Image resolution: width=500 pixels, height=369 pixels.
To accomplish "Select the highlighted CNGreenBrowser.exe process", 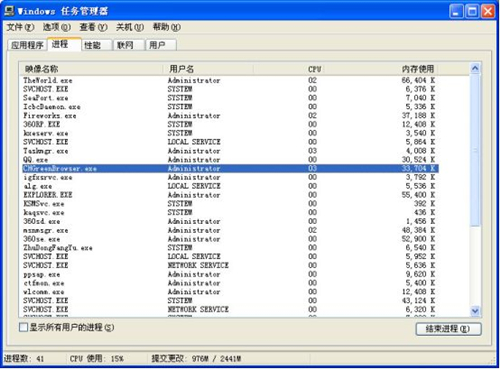I will coord(229,168).
